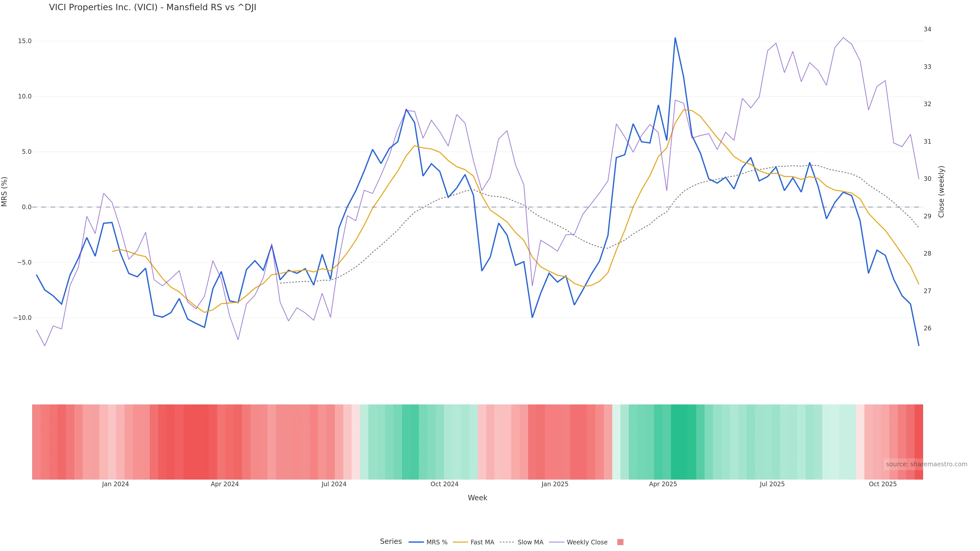This screenshot has height=551, width=980.
Task: Click the red heatmap legend swatch
Action: (620, 542)
